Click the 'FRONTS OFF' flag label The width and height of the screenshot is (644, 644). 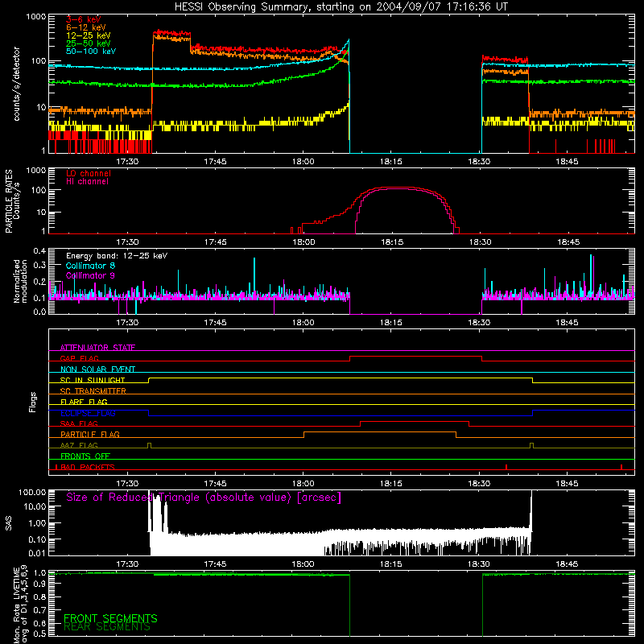click(85, 456)
